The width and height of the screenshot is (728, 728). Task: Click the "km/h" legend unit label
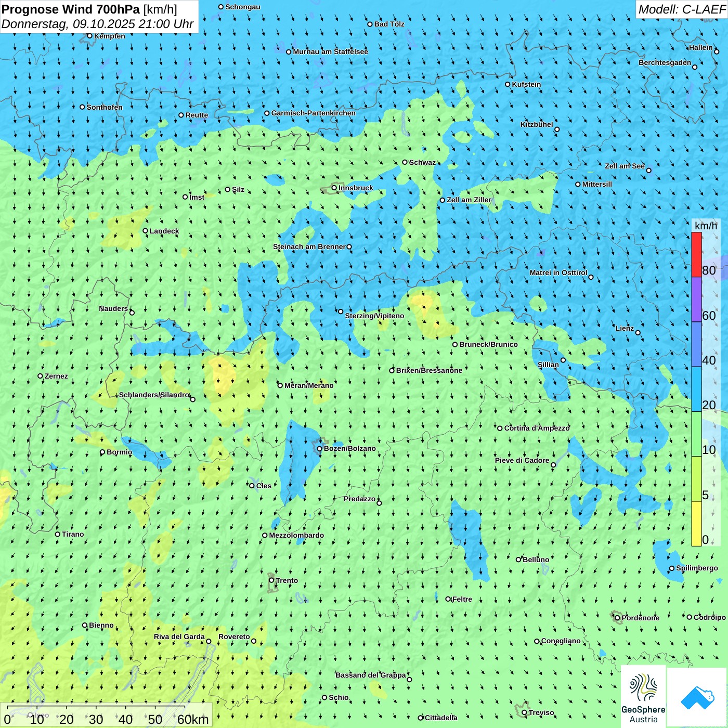click(x=706, y=225)
